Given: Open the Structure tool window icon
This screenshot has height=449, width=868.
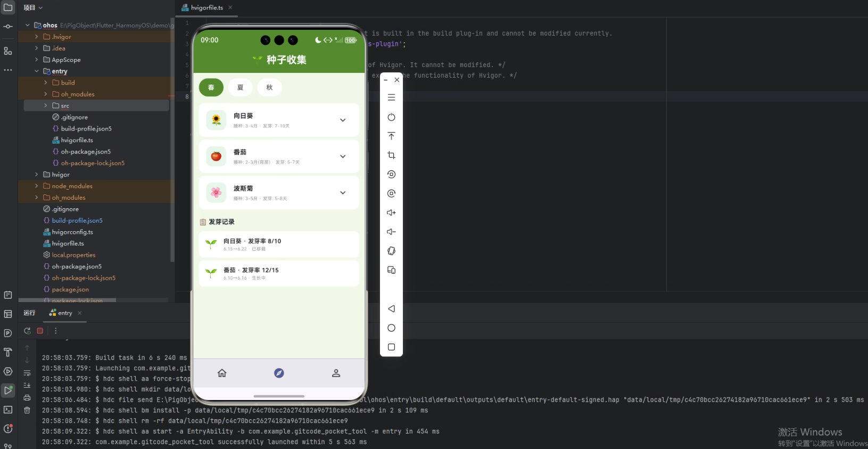Looking at the screenshot, I should [8, 51].
